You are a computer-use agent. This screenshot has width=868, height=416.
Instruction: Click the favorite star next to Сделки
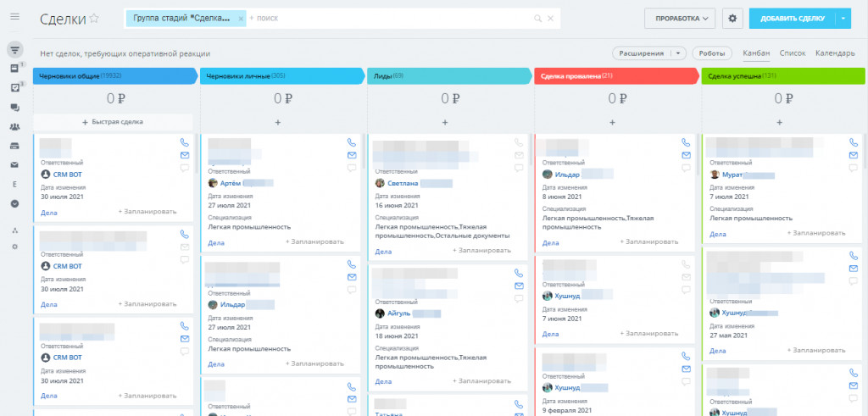coord(94,19)
